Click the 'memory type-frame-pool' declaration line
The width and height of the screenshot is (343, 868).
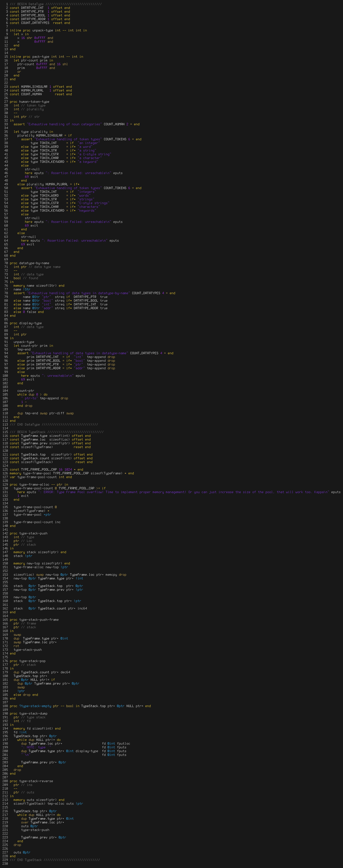(72, 473)
